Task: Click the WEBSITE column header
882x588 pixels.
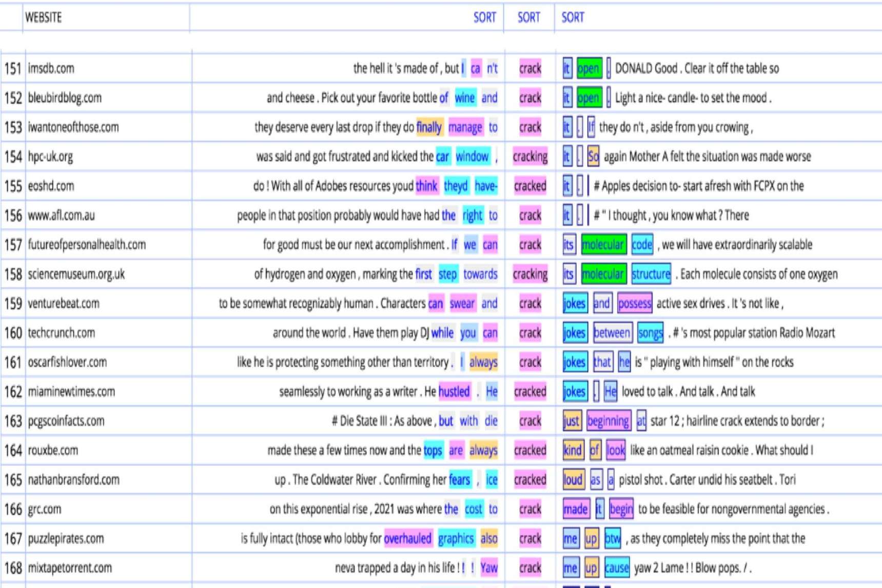Action: coord(44,17)
